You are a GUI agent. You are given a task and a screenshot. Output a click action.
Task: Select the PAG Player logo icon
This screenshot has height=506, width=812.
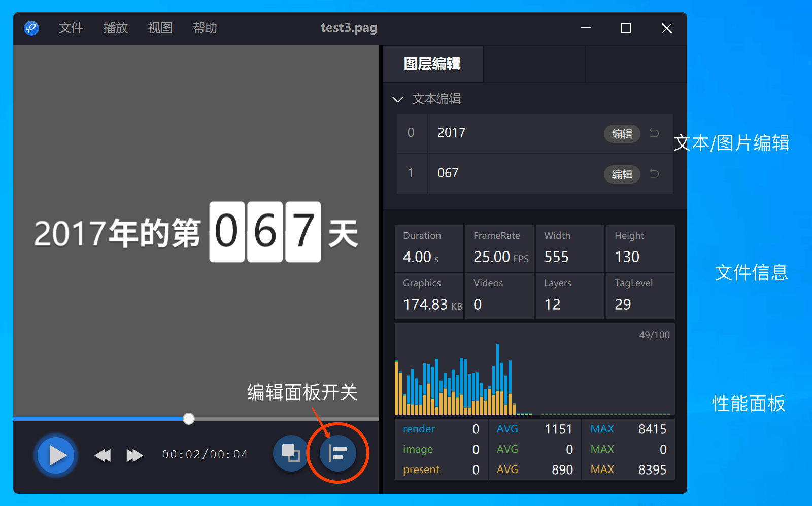(x=31, y=28)
